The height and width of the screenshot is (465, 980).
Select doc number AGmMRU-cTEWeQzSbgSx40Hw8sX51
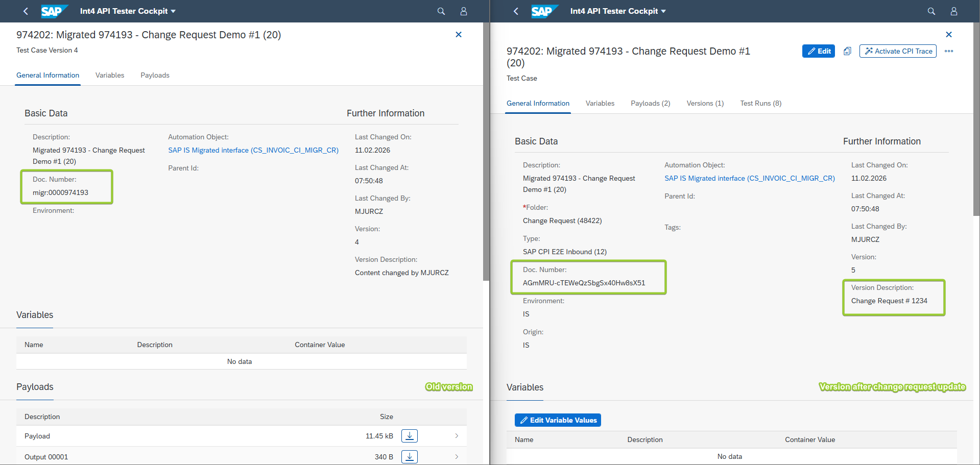[584, 283]
